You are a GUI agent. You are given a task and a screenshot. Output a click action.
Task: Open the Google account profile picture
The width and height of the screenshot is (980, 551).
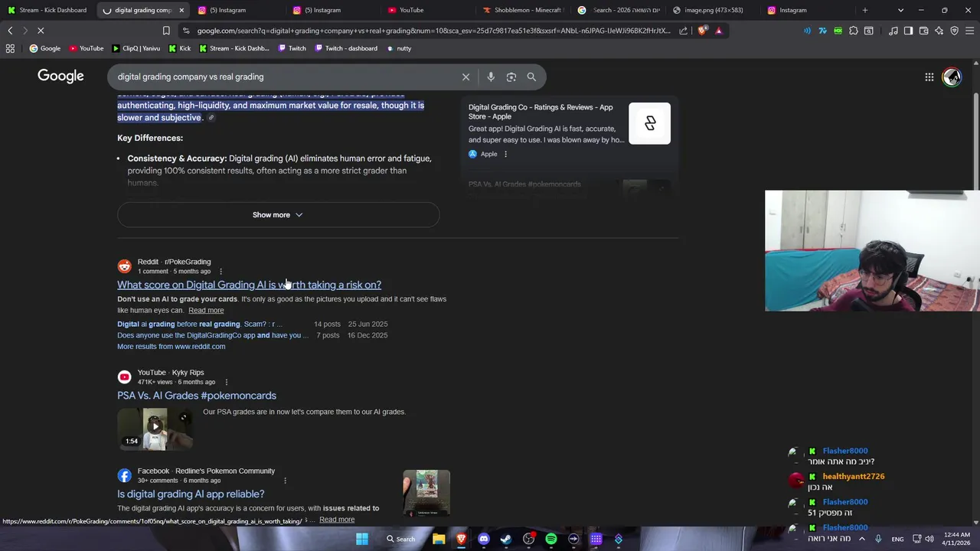click(x=952, y=77)
